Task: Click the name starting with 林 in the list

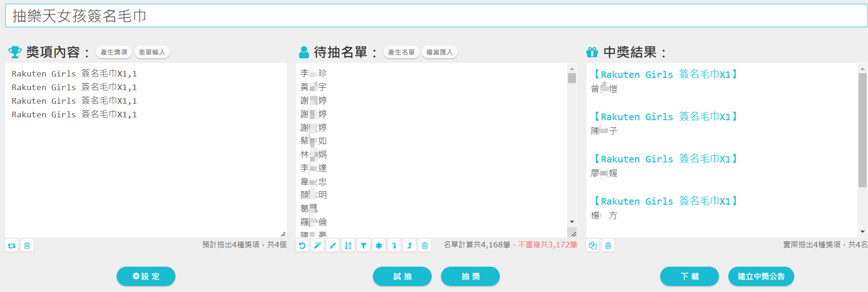Action: [314, 154]
